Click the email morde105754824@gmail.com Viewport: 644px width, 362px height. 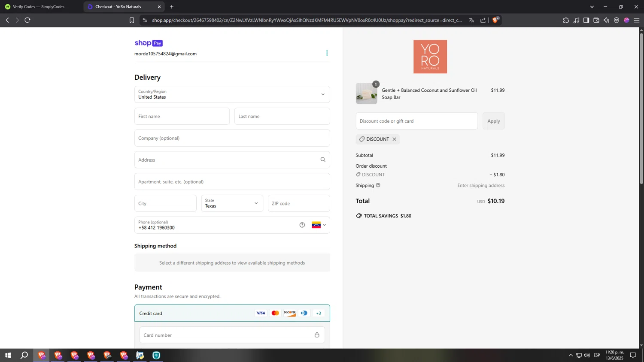point(165,54)
